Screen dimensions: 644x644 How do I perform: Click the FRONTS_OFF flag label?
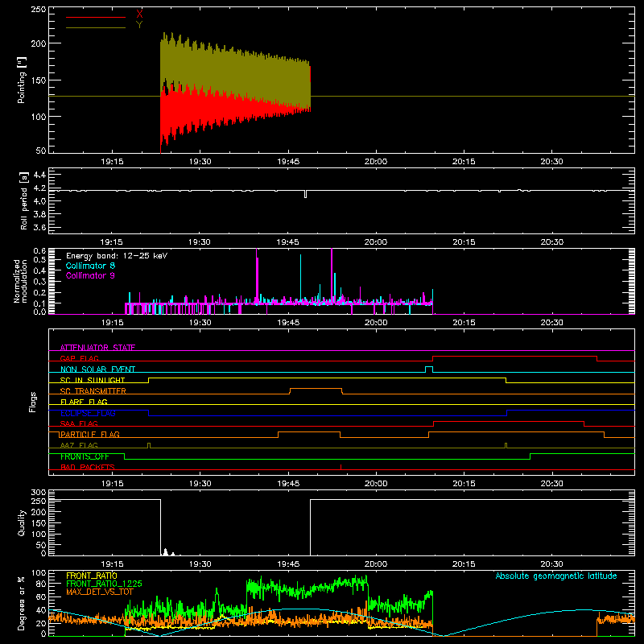[x=85, y=456]
